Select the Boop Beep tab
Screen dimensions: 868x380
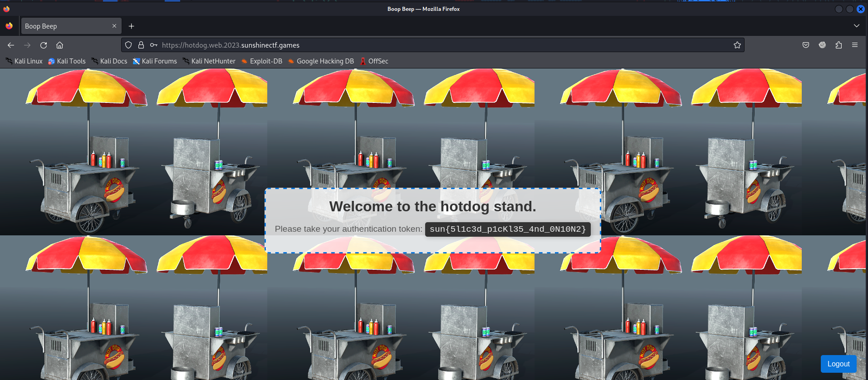64,26
